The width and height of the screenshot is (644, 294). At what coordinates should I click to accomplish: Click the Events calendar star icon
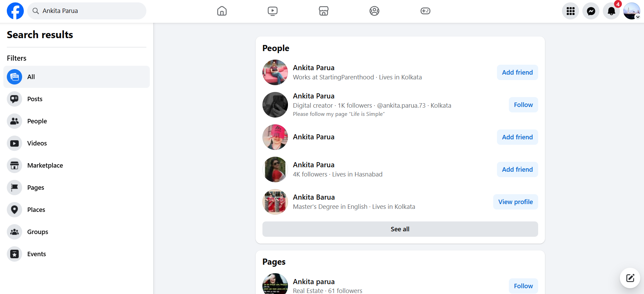14,254
